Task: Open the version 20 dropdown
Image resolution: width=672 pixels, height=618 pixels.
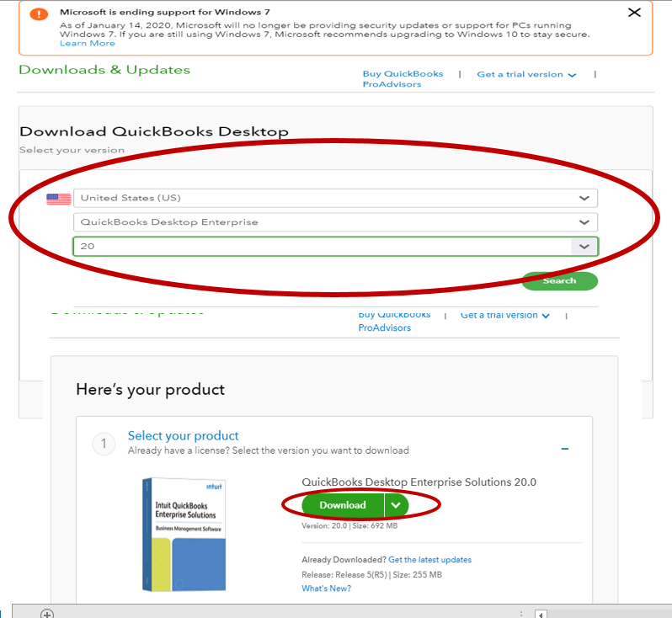Action: pos(335,247)
